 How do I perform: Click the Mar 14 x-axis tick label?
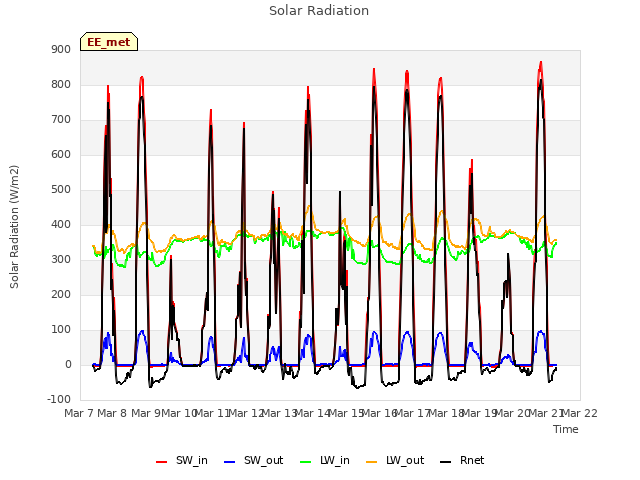pyautogui.click(x=313, y=413)
